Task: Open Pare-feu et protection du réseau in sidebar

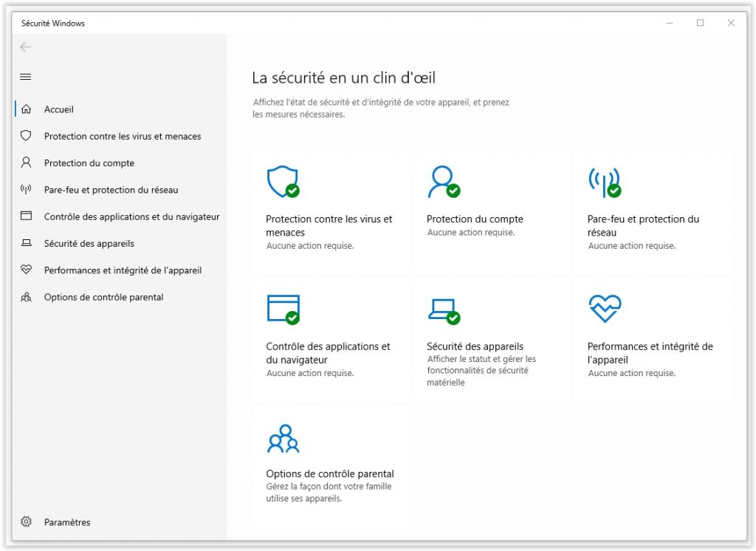Action: (120, 190)
